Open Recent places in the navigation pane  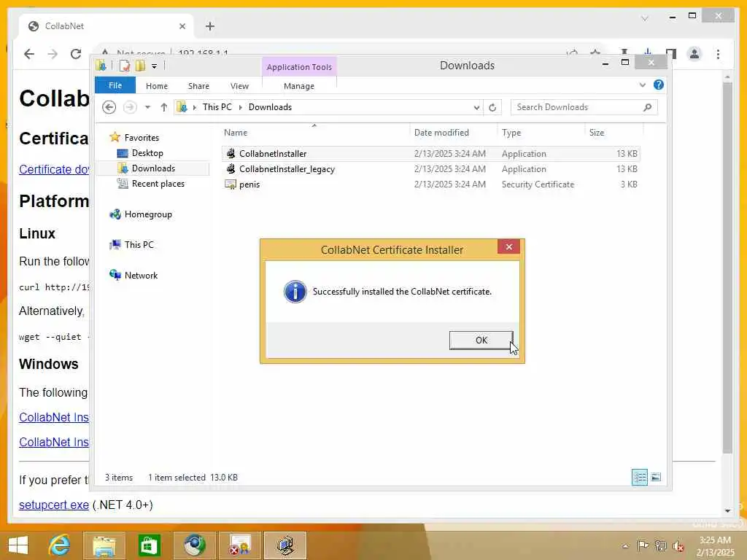click(158, 183)
